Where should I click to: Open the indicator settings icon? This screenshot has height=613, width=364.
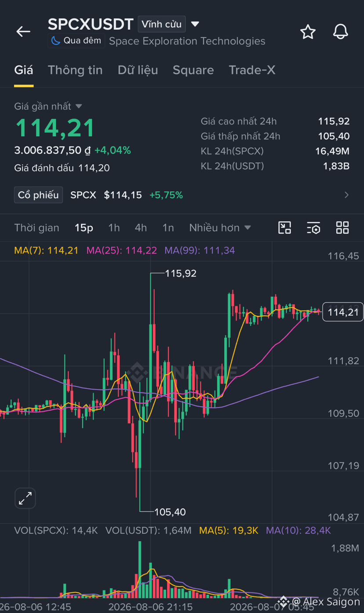click(x=313, y=228)
